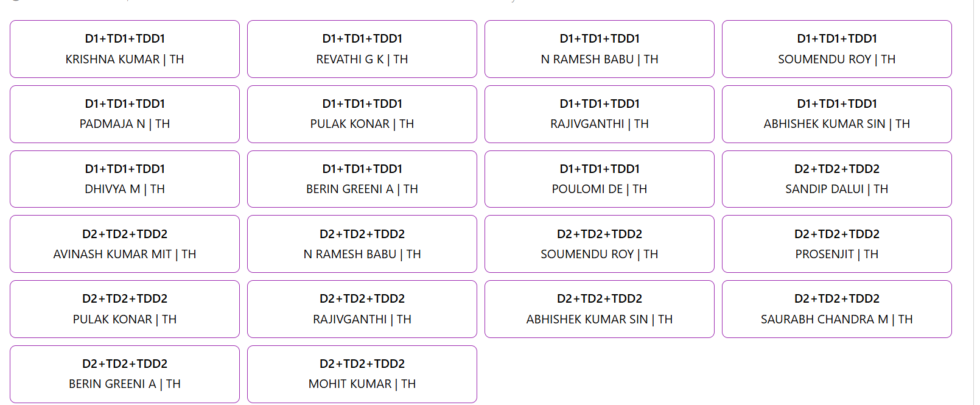Pick Berin Greeni A's D2+TD2+TDD2 card
980x405 pixels.
click(x=125, y=374)
